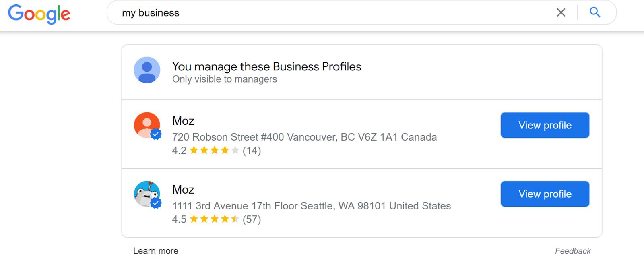
Task: Open the 4.5 star rating for Seattle
Action: pos(214,219)
